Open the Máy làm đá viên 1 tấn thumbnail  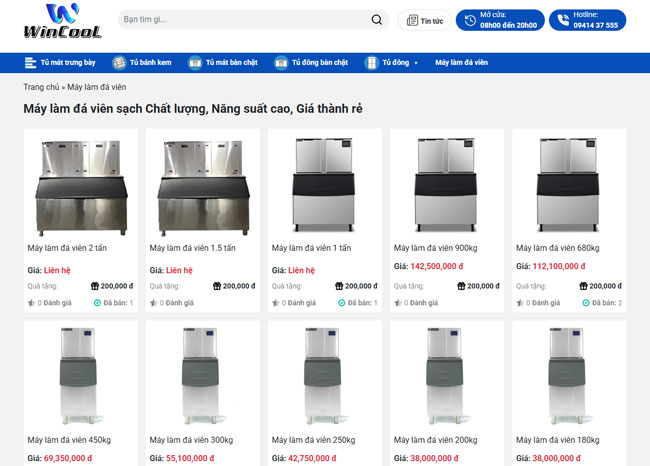[324, 185]
